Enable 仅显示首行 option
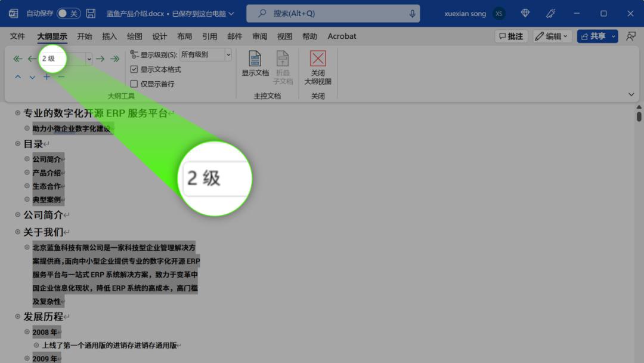The width and height of the screenshot is (644, 363). pyautogui.click(x=134, y=84)
